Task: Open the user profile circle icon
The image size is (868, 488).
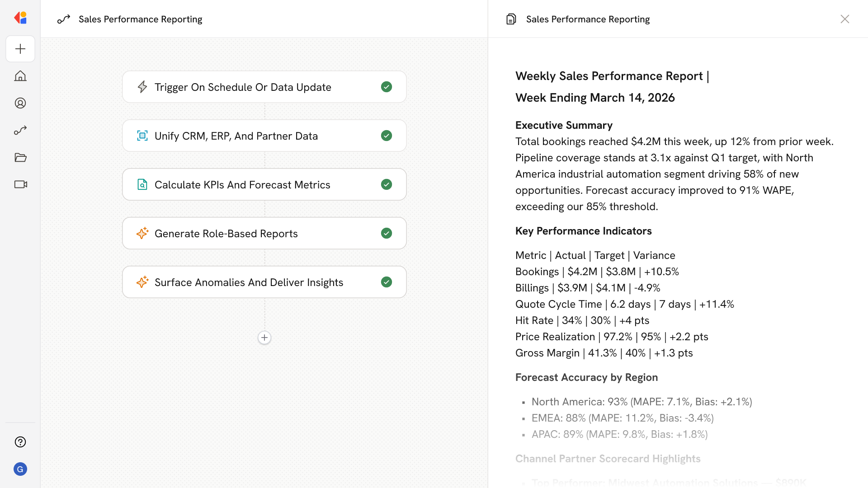Action: click(20, 103)
